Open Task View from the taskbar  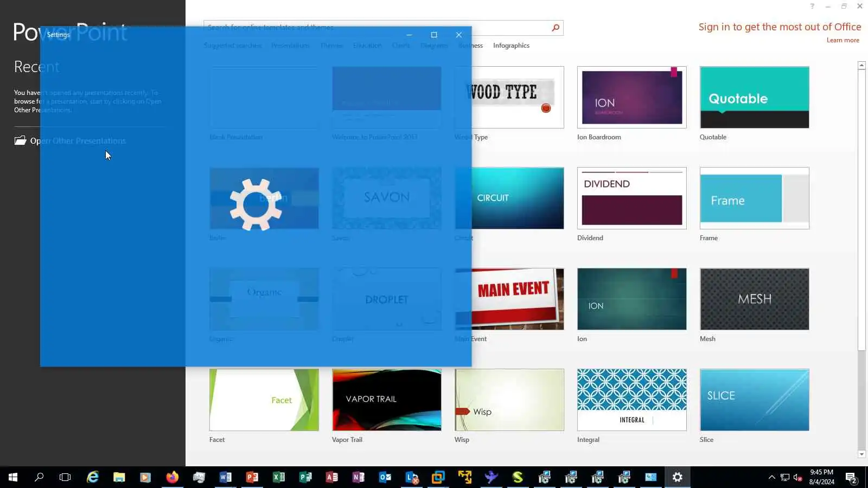[x=65, y=477]
